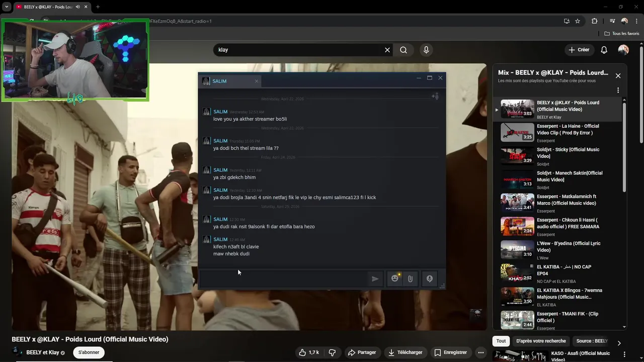
Task: Send the chat message with arrow button
Action: (x=375, y=279)
